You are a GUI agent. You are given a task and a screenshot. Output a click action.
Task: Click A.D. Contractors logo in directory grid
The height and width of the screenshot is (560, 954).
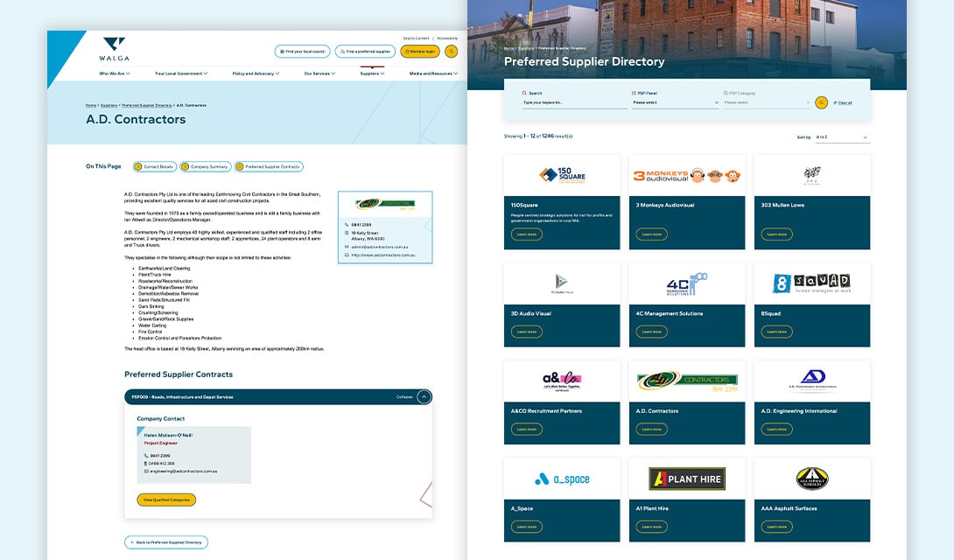(x=687, y=381)
